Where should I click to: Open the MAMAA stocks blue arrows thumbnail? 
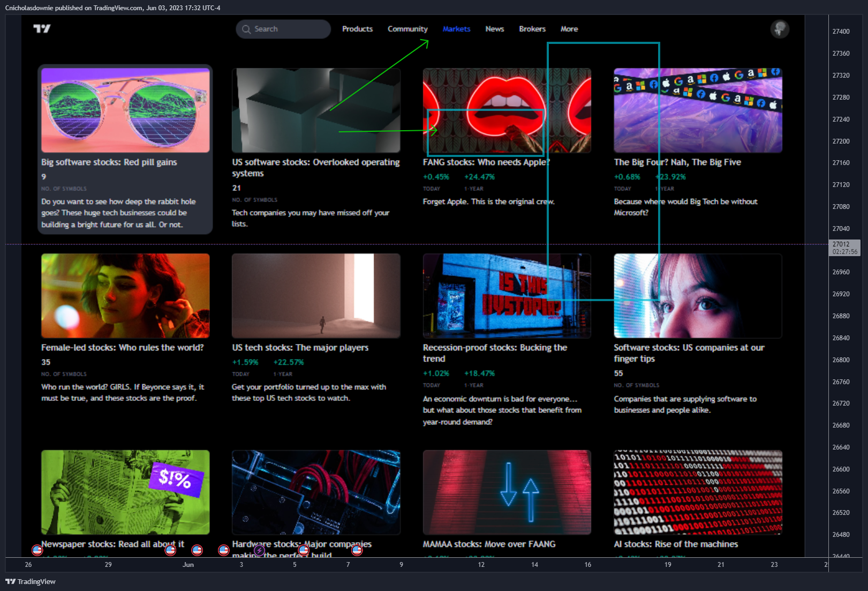[x=507, y=492]
